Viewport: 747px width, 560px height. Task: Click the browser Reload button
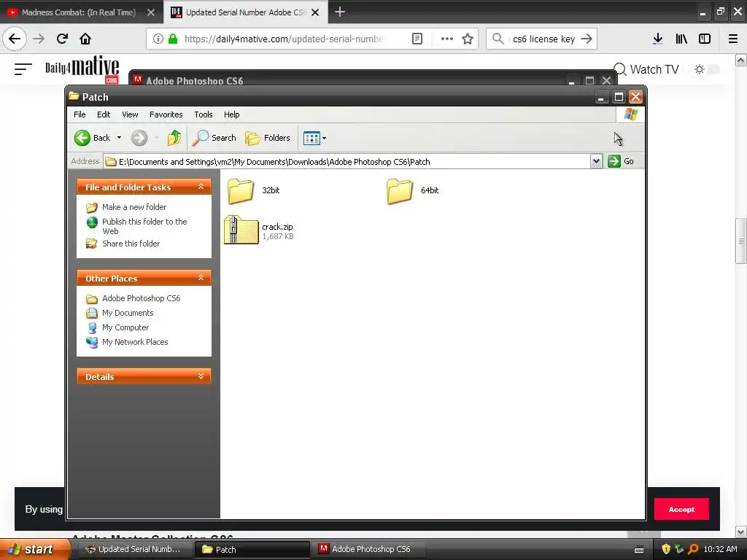point(62,39)
